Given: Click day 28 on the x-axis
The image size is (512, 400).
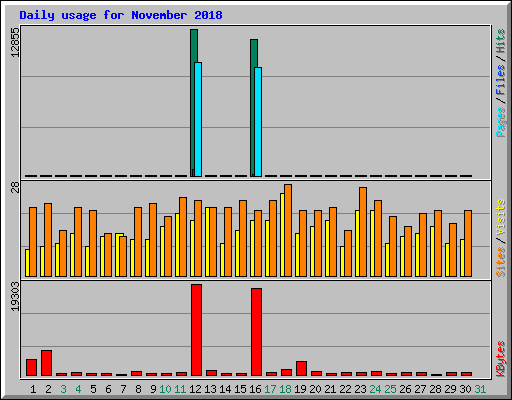Looking at the screenshot, I should (x=435, y=389).
